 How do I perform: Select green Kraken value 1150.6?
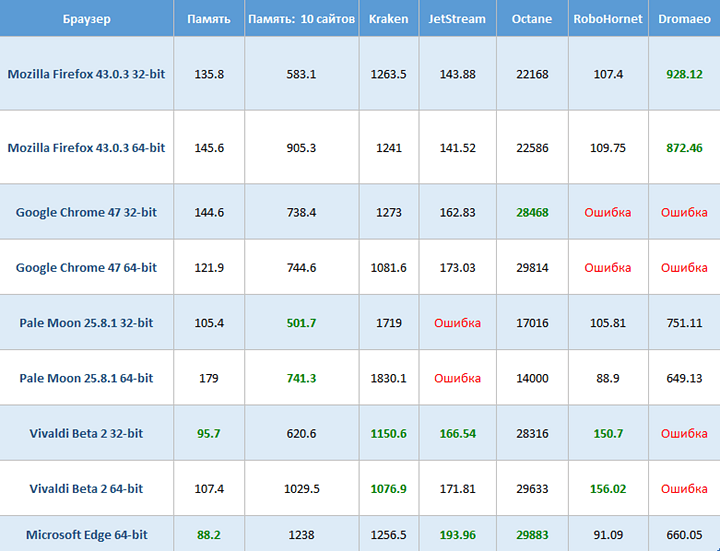tap(388, 434)
